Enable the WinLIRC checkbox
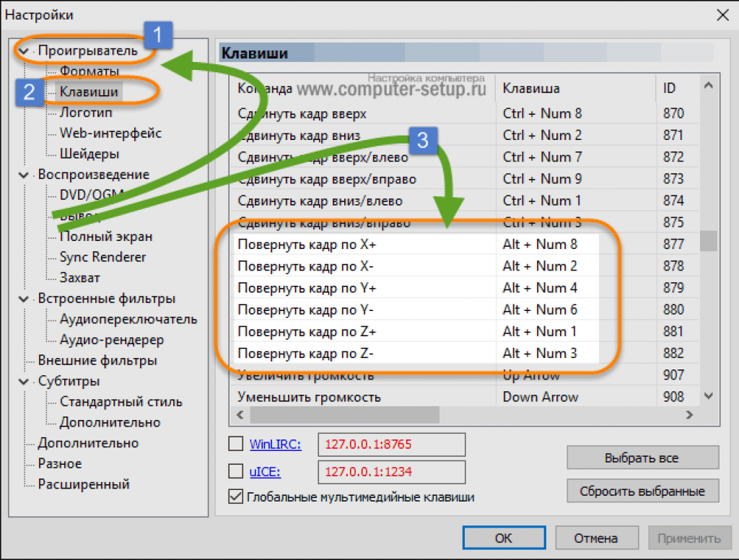739x560 pixels. 236,444
